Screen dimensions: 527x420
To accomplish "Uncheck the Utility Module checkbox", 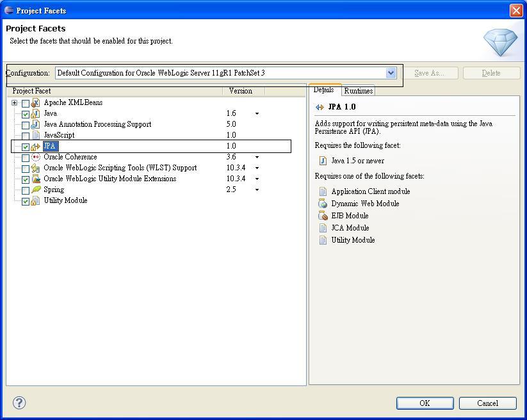I will click(26, 201).
